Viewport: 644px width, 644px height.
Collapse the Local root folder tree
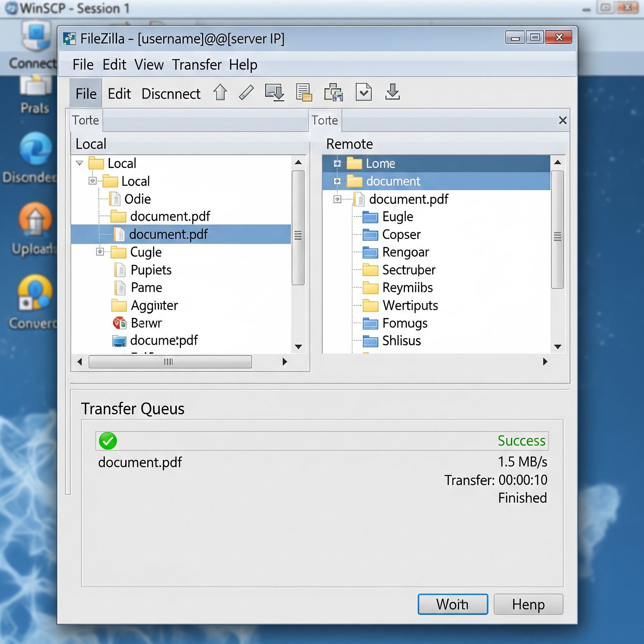[x=79, y=163]
